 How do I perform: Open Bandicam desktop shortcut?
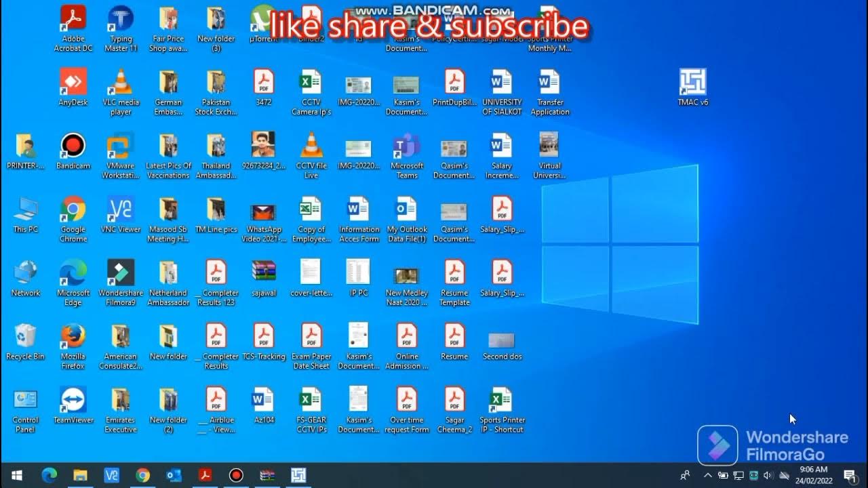click(73, 151)
